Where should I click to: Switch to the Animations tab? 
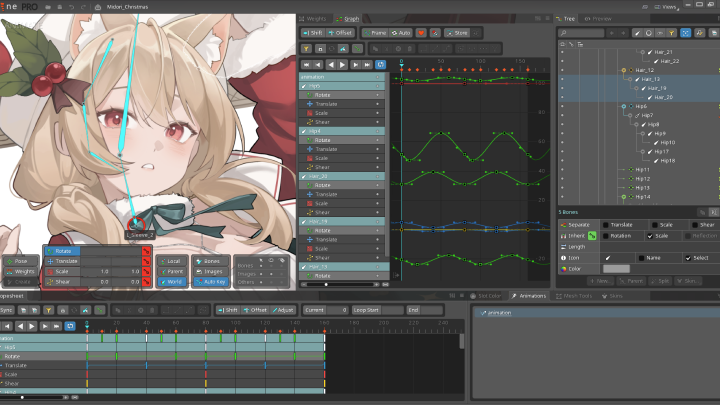[529, 296]
